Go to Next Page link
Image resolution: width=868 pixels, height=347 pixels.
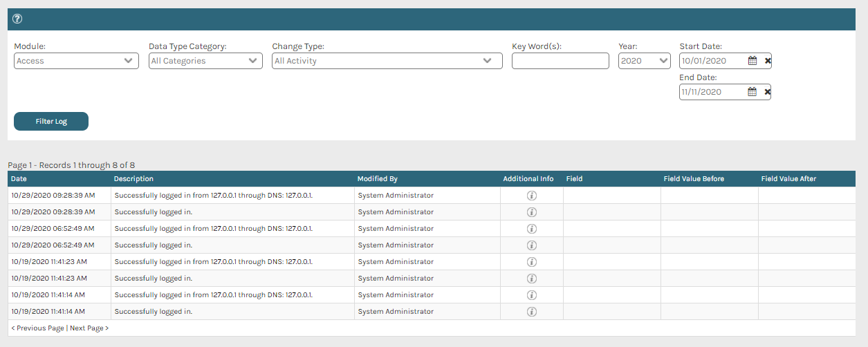pyautogui.click(x=89, y=328)
